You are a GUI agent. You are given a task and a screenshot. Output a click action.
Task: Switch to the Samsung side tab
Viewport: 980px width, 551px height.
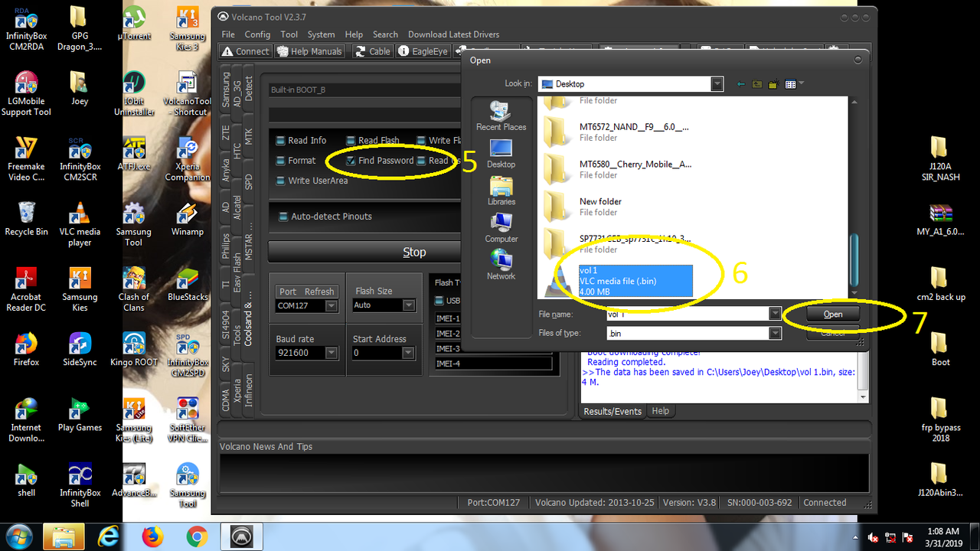pyautogui.click(x=226, y=90)
